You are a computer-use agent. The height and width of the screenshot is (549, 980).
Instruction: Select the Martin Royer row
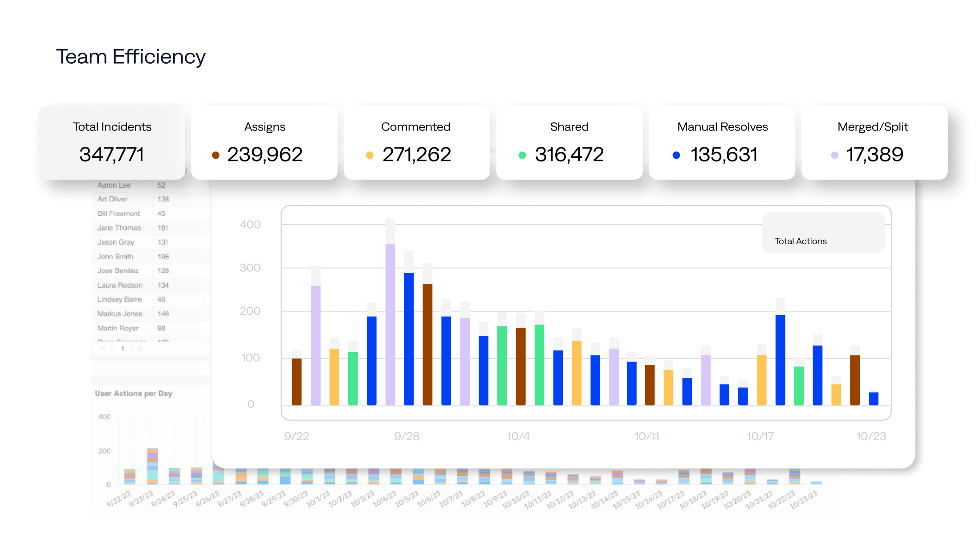pyautogui.click(x=151, y=328)
